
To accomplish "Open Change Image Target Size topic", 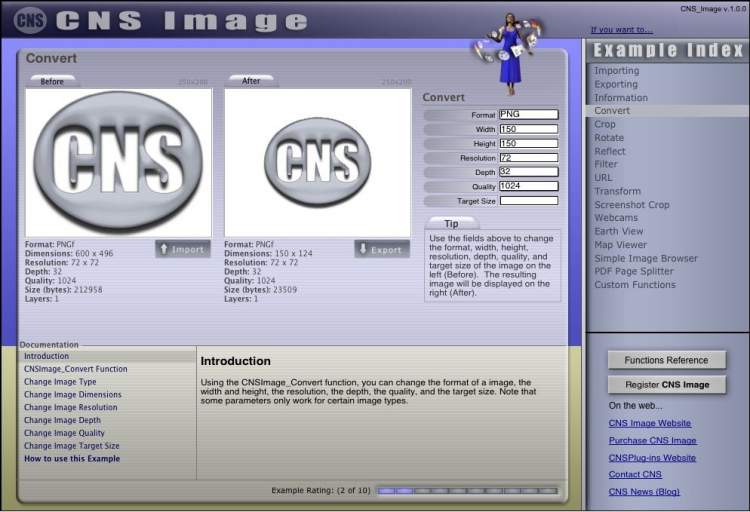I will click(x=72, y=446).
